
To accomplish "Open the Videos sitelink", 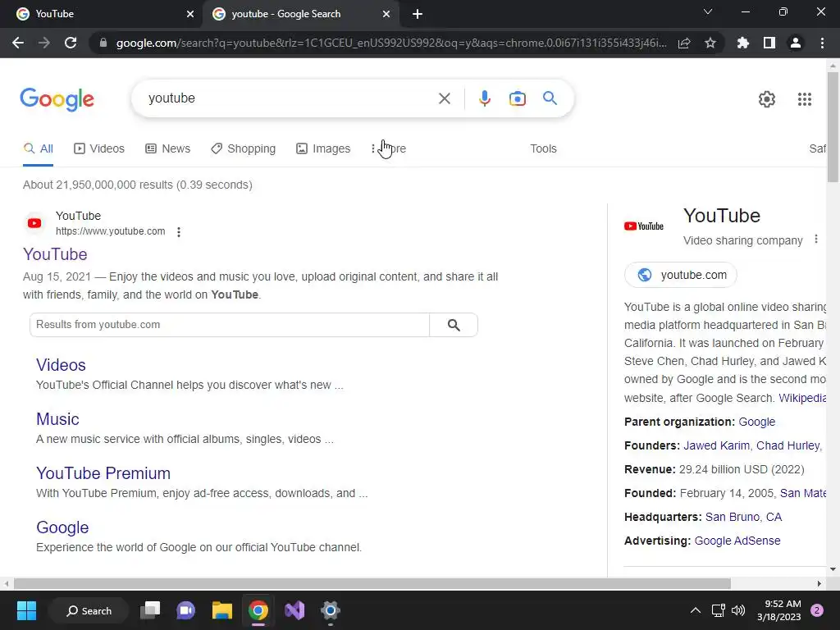I will point(61,365).
